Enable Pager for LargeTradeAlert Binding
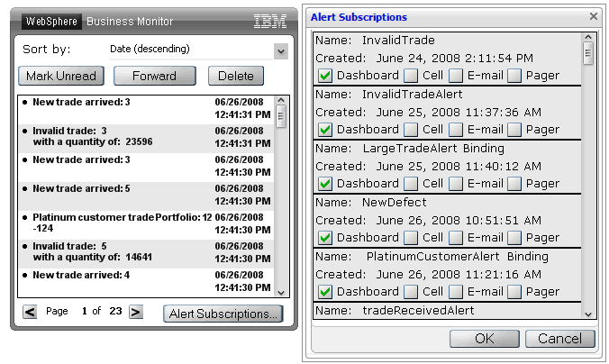Screen dimensions: 609x364 coord(514,184)
